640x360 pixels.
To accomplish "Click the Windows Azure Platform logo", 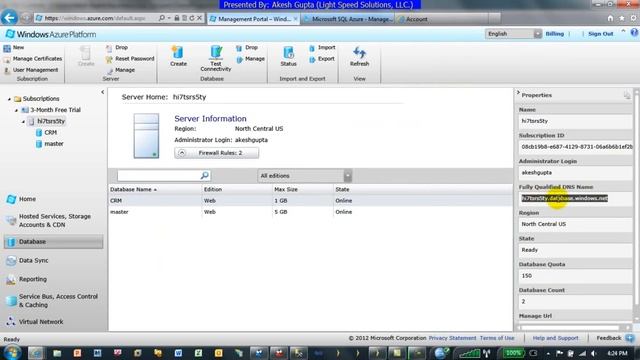I will 51,34.
